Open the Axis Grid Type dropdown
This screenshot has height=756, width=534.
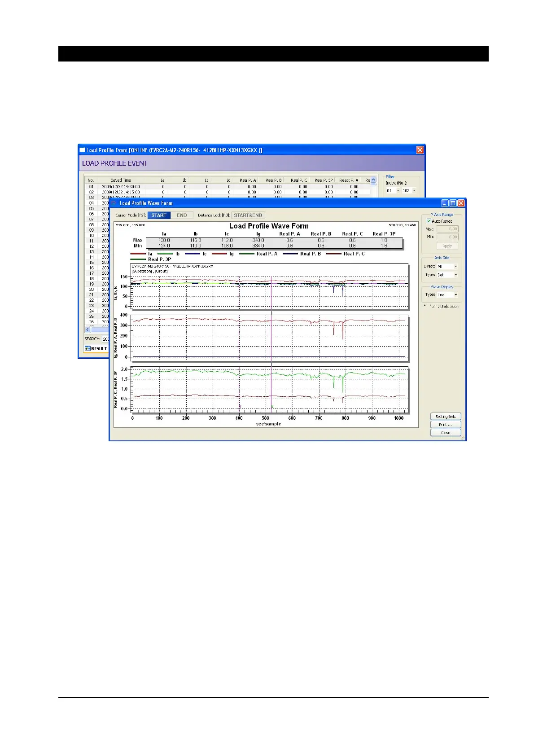(x=447, y=275)
